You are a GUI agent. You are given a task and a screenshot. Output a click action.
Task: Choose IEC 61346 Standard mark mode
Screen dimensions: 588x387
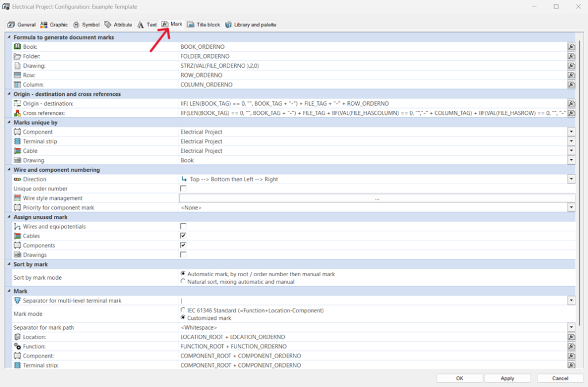(x=183, y=310)
